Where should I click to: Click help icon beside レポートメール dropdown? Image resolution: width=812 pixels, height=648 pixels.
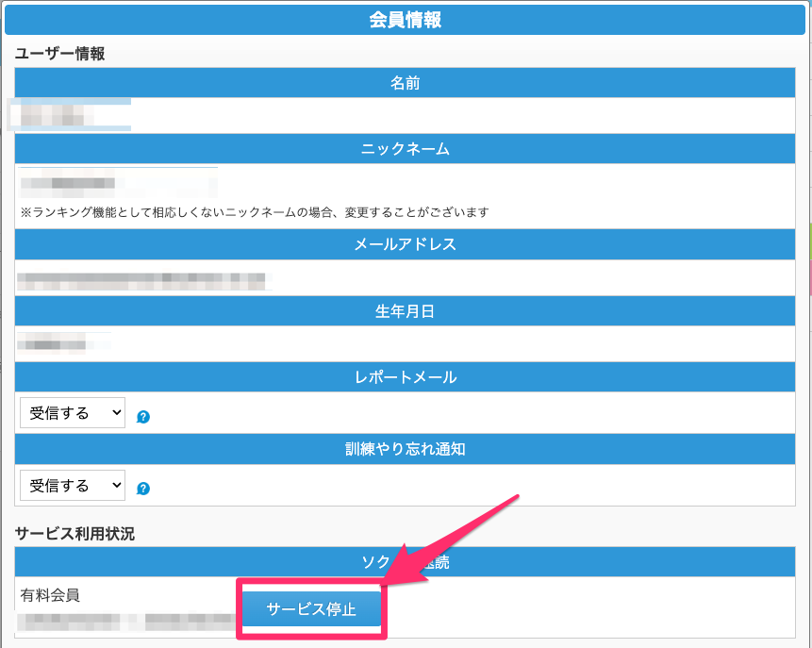(143, 416)
